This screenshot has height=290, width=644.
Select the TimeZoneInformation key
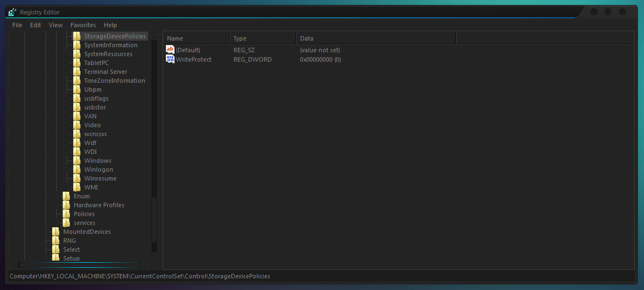click(115, 81)
